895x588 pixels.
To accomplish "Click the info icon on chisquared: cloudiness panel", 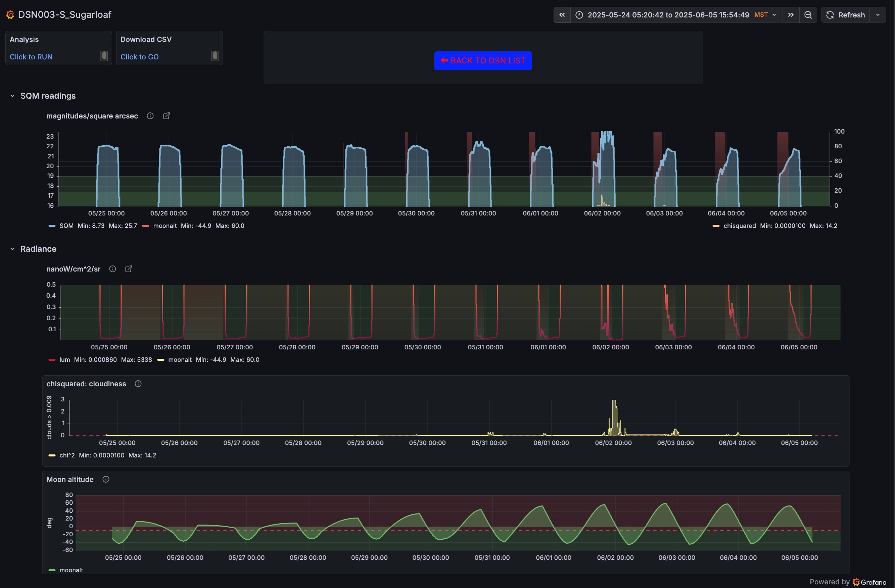I will [x=138, y=384].
